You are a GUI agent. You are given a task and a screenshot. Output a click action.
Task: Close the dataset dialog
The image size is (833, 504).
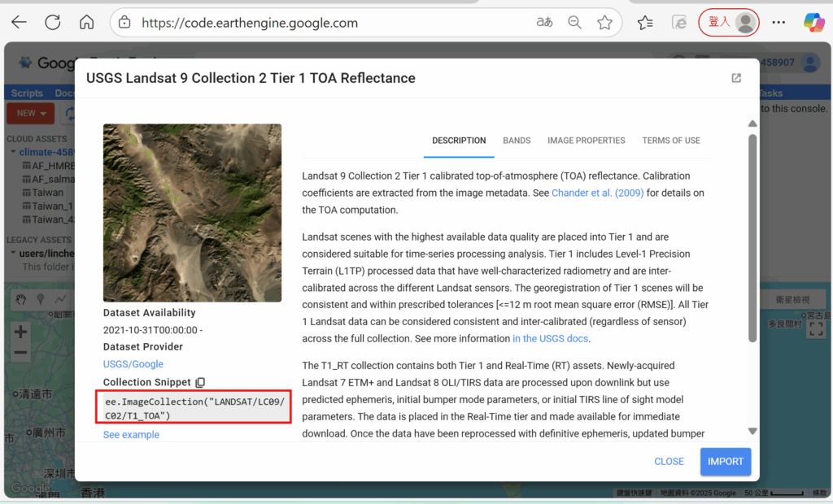[669, 462]
